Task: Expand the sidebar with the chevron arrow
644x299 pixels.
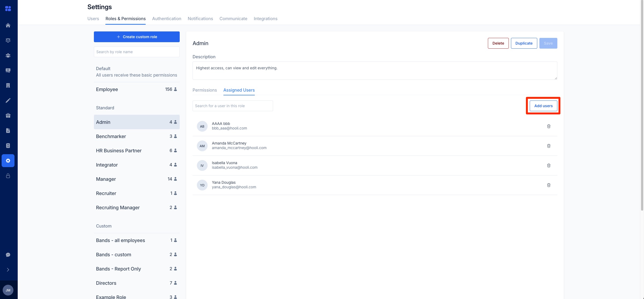Action: click(8, 269)
